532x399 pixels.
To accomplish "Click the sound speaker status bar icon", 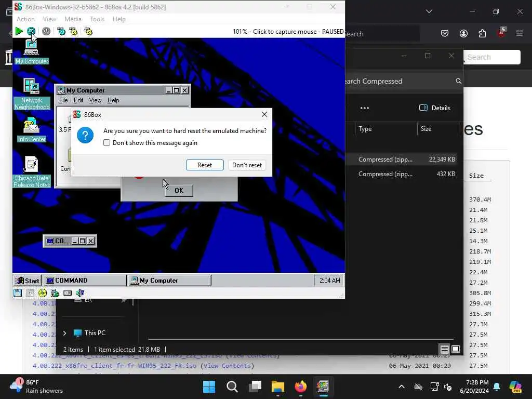I will point(80,293).
